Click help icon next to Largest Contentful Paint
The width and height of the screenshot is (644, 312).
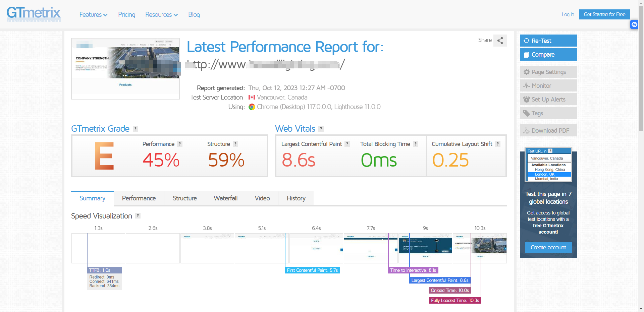tap(347, 144)
